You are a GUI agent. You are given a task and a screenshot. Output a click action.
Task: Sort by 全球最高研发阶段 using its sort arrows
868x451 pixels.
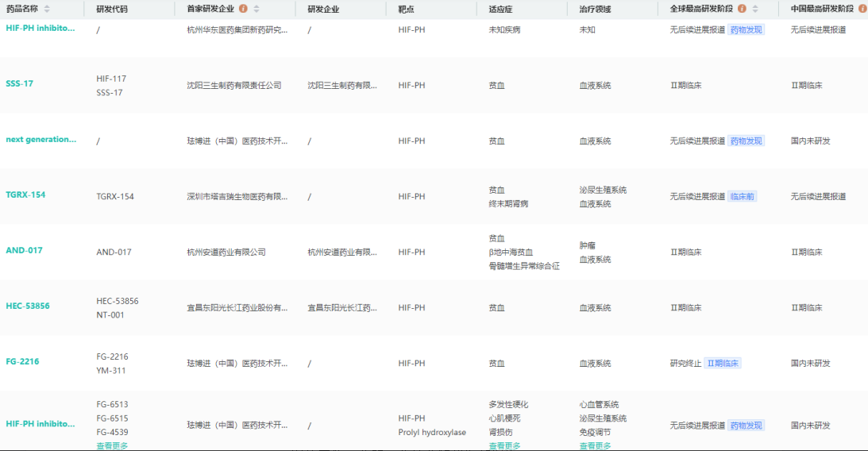pos(755,9)
